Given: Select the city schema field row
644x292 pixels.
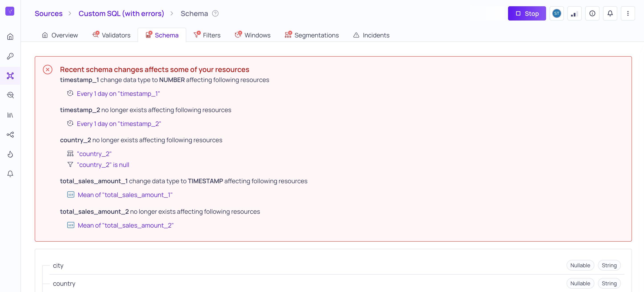Looking at the screenshot, I should 337,265.
